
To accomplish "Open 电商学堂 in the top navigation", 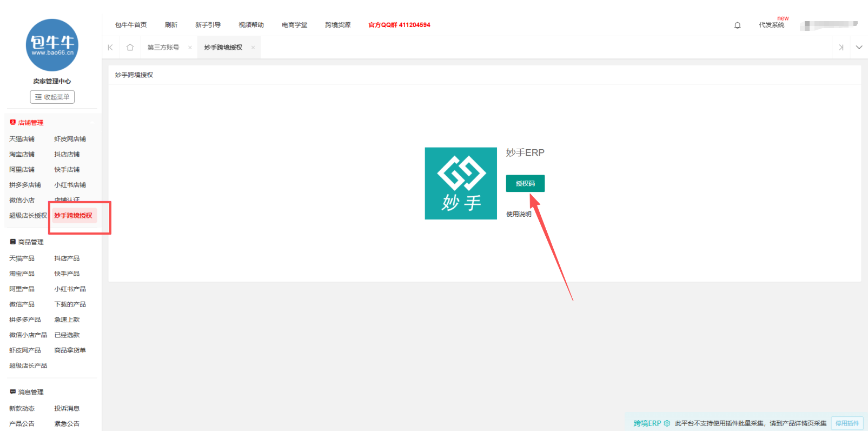I will click(294, 25).
